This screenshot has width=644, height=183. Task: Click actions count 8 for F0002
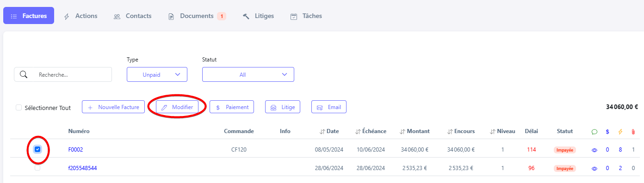pyautogui.click(x=620, y=150)
